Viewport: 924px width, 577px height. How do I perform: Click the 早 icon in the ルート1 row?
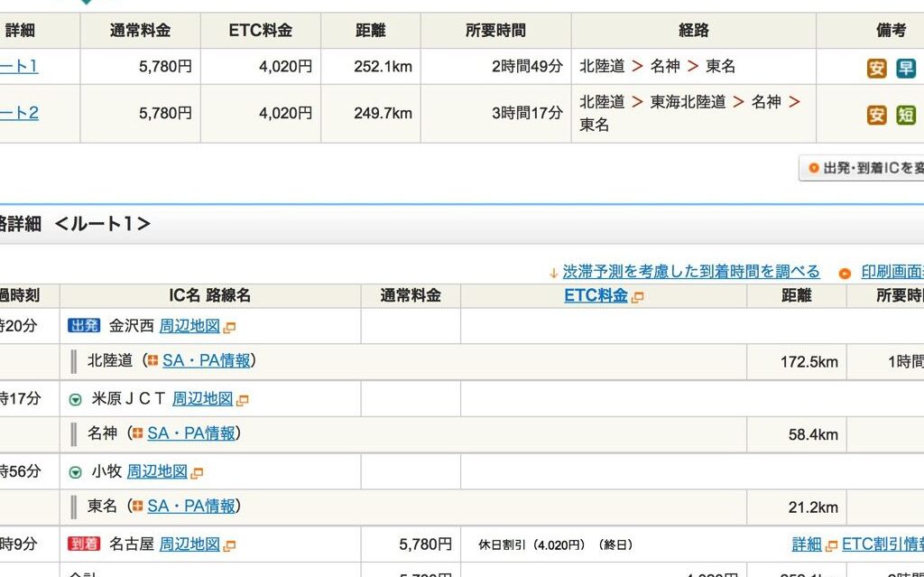click(905, 68)
